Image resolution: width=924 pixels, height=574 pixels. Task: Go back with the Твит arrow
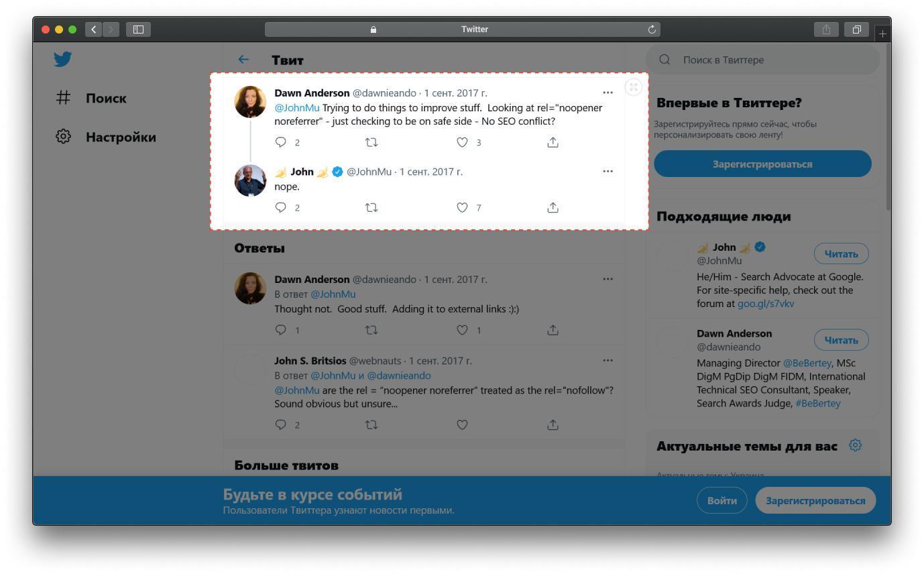[243, 60]
